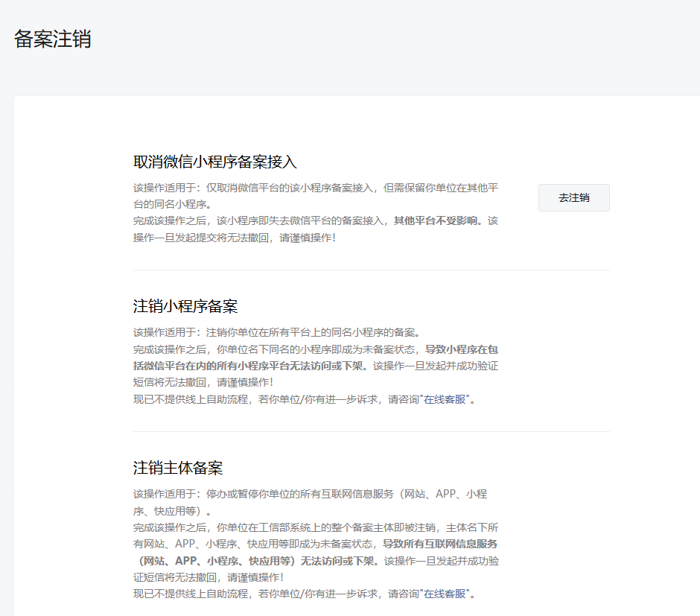Open 在线客服 link under 注销主体备案
The height and width of the screenshot is (616, 700).
tap(445, 594)
